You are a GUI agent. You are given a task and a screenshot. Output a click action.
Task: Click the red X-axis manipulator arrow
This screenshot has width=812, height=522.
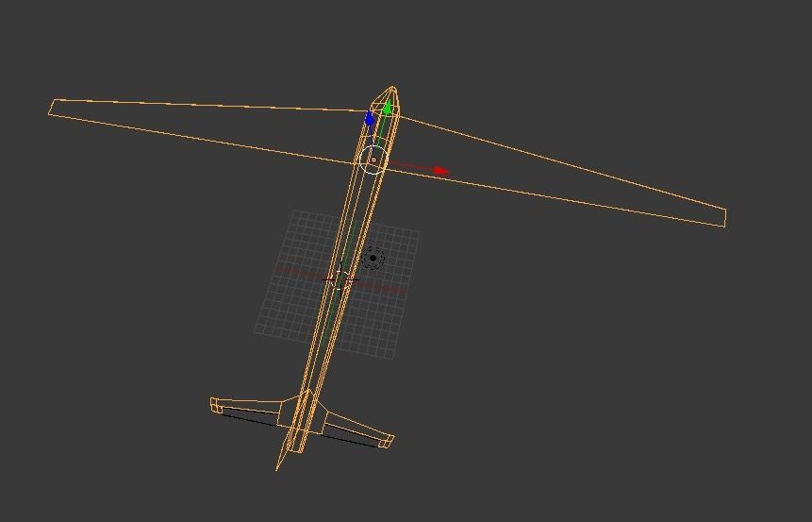pyautogui.click(x=441, y=171)
